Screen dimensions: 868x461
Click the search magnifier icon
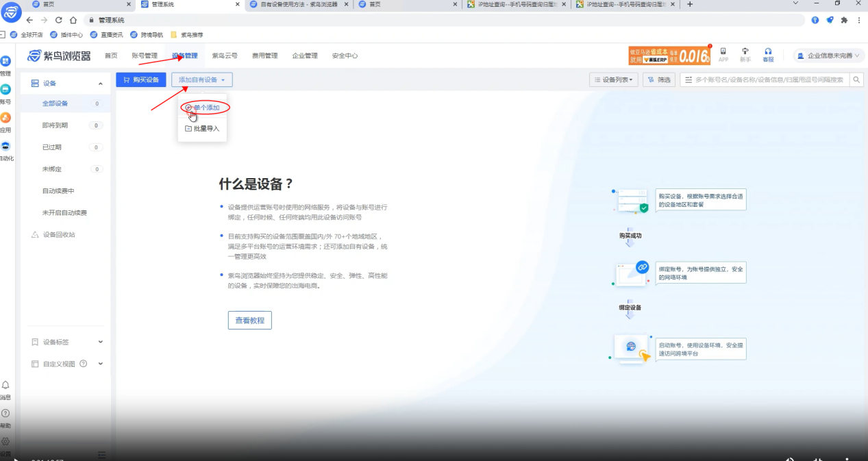tap(856, 80)
